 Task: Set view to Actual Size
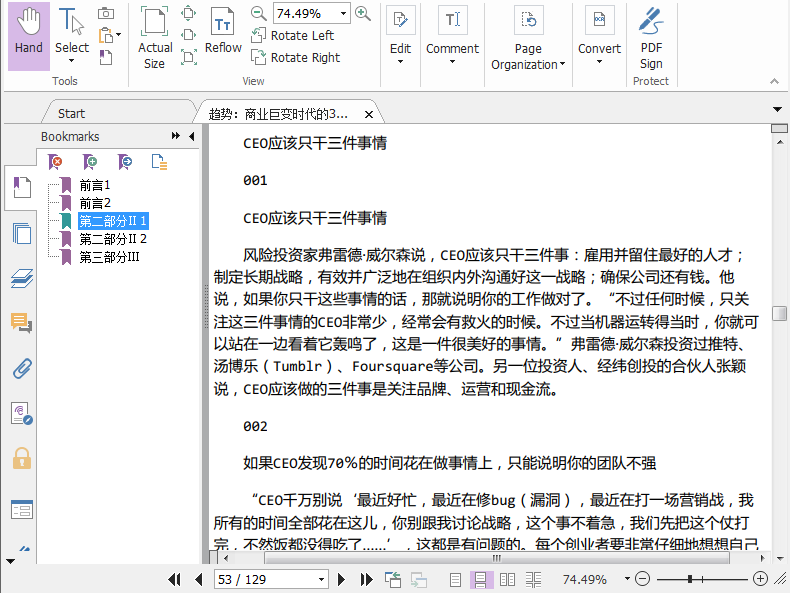click(155, 38)
